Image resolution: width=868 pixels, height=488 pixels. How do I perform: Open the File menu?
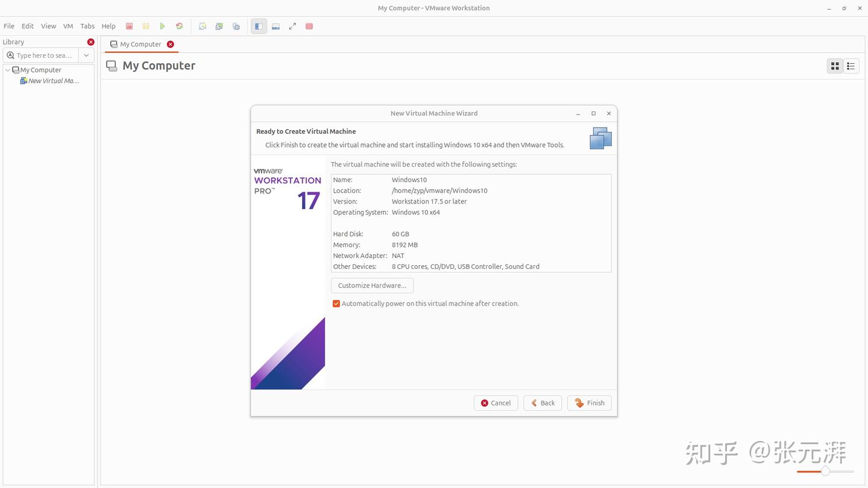[9, 27]
